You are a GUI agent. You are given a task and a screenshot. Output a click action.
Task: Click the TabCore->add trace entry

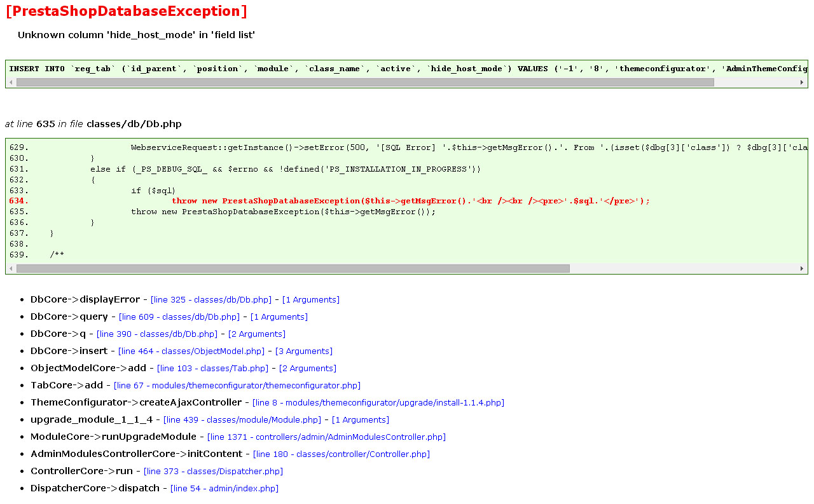click(x=67, y=385)
